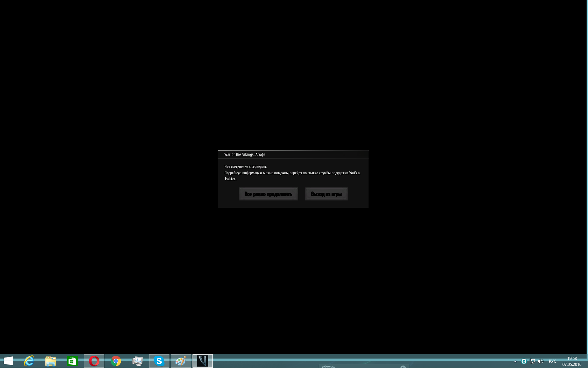
Task: Click the 'Выход из игры' button
Action: [x=326, y=194]
